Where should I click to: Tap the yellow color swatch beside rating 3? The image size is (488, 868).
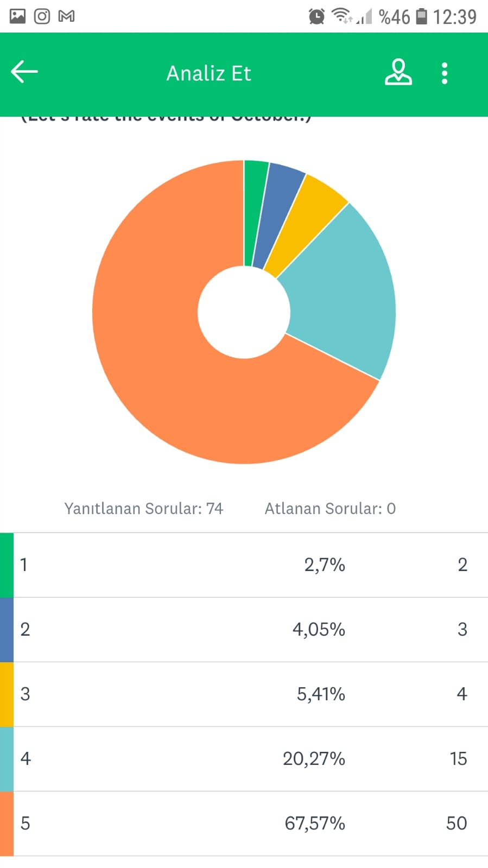tap(5, 694)
